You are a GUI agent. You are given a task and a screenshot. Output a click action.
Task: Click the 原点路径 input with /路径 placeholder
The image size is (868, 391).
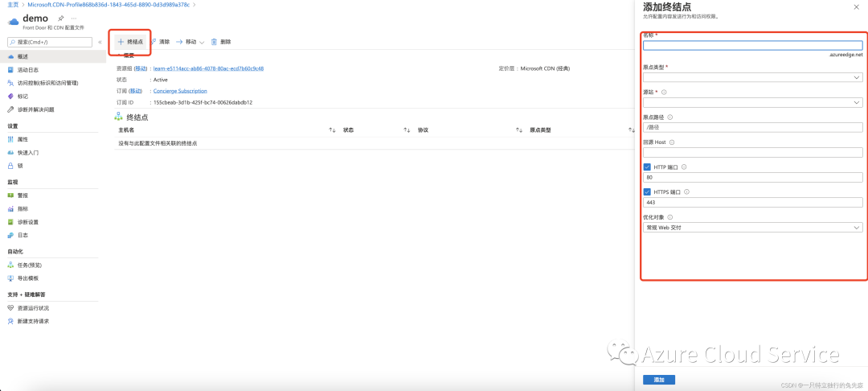tap(753, 127)
